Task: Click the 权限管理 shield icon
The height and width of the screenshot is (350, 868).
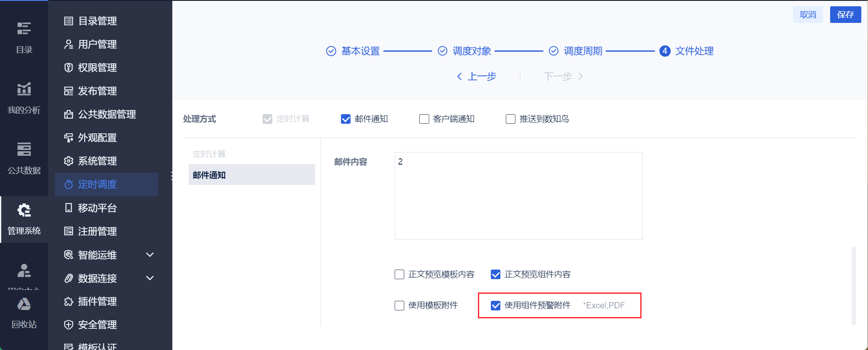Action: pos(69,67)
